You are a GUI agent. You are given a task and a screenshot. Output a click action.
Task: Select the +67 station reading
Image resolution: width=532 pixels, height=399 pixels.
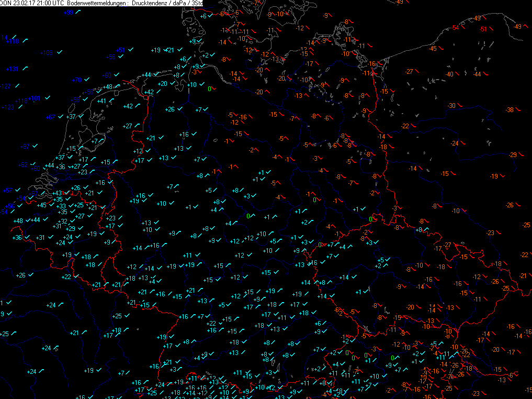[x=51, y=117]
